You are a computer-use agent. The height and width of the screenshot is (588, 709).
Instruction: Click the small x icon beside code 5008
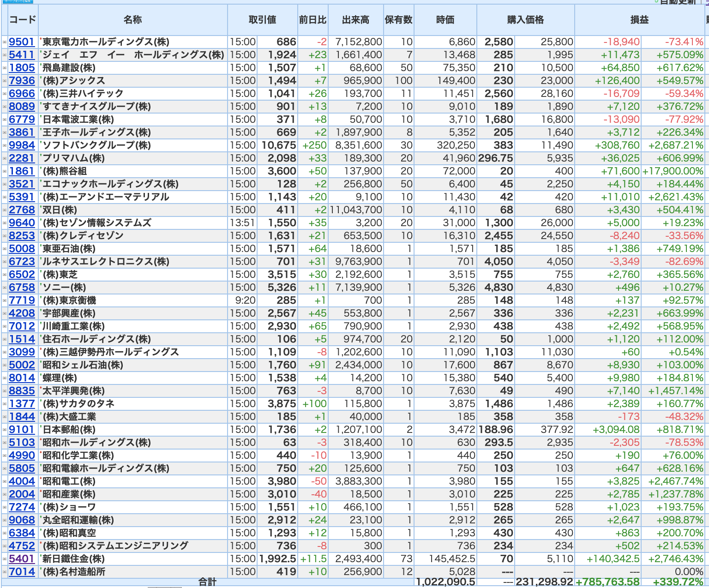tap(5, 249)
